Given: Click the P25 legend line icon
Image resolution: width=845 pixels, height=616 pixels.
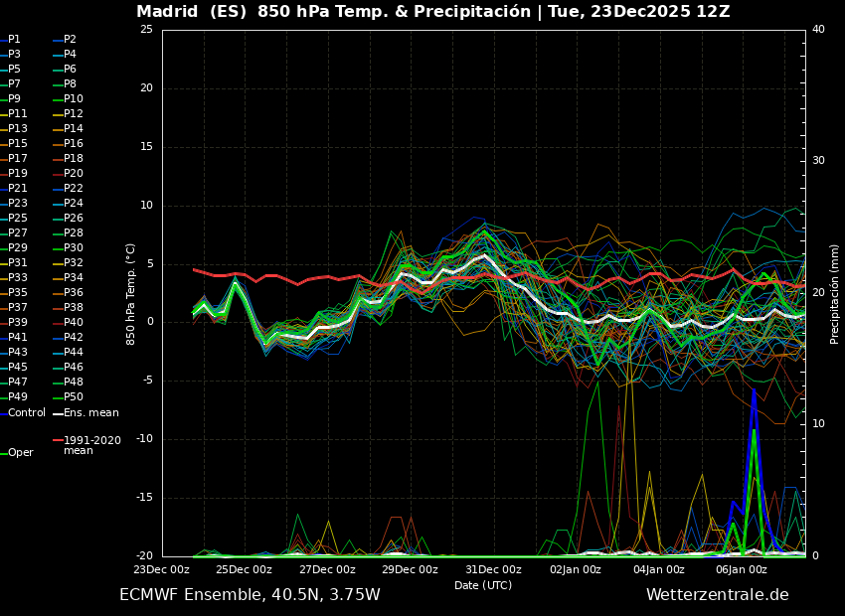Looking at the screenshot, I should pyautogui.click(x=6, y=220).
